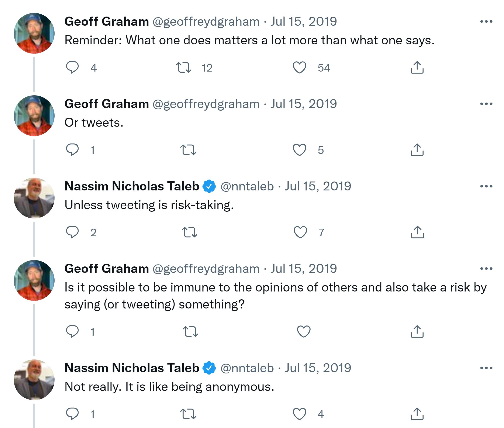The height and width of the screenshot is (428, 504).
Task: Like the 'Or tweets.' tweet
Action: [x=299, y=150]
